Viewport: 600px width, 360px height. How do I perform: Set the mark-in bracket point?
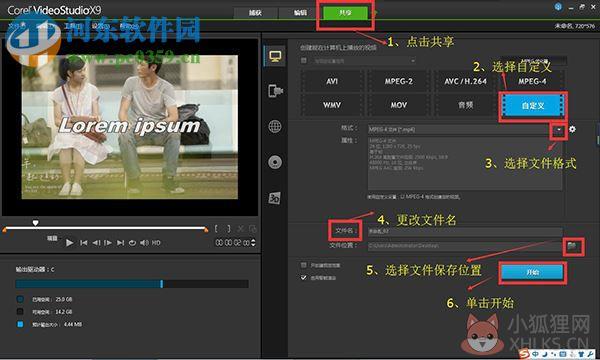[x=216, y=229]
